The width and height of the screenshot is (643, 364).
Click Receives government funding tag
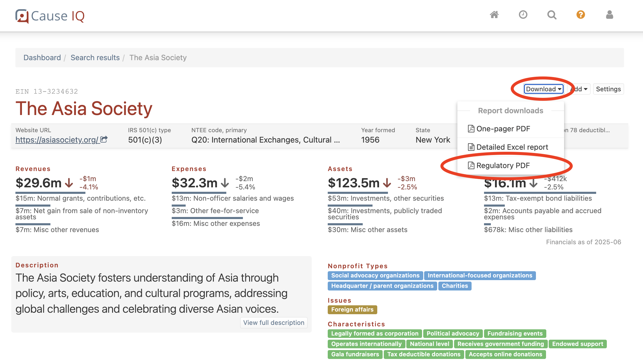coord(501,344)
